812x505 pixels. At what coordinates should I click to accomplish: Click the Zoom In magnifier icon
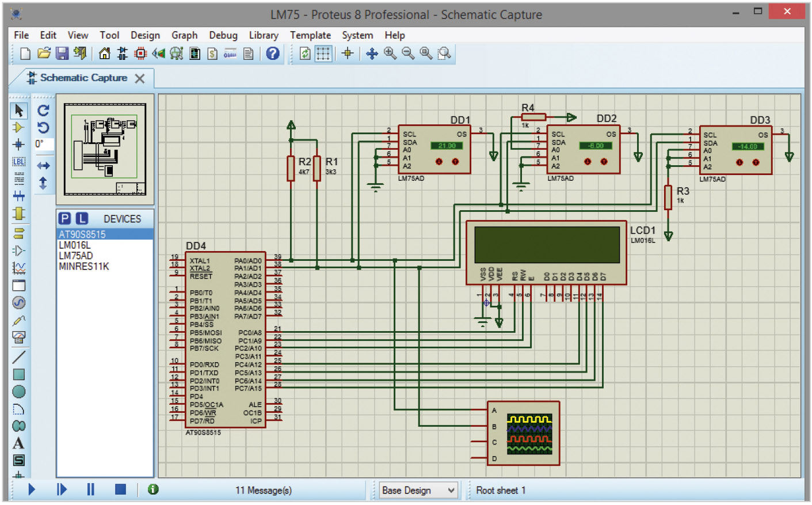pyautogui.click(x=390, y=54)
